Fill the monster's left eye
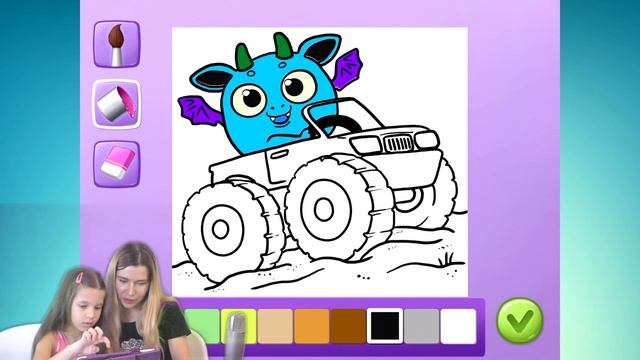640x360 pixels. click(x=249, y=99)
